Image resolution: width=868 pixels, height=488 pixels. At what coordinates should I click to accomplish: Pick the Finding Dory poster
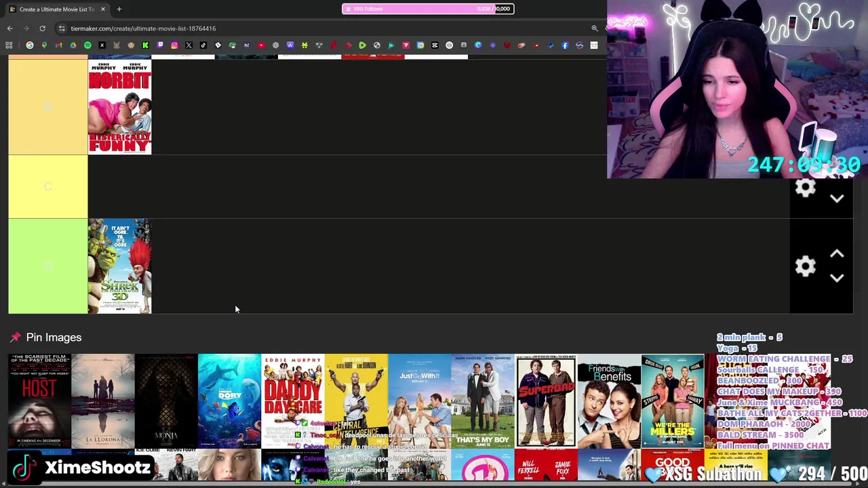point(229,401)
